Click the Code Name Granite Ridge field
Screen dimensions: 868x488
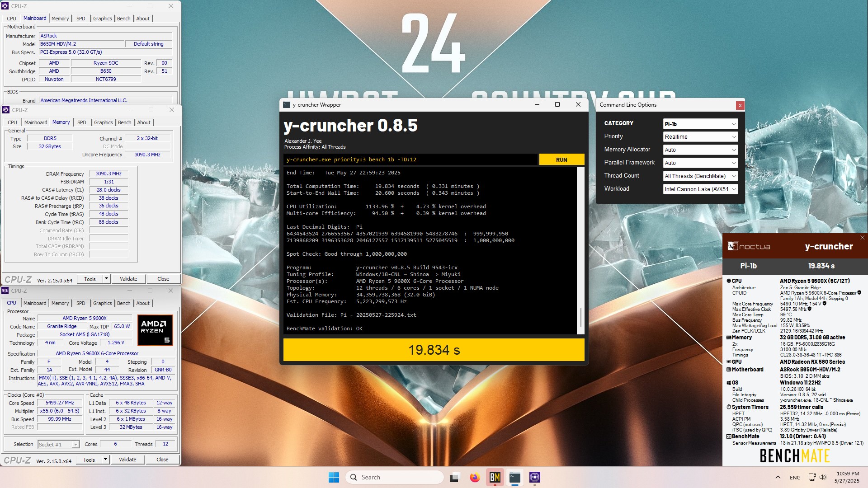pyautogui.click(x=62, y=326)
